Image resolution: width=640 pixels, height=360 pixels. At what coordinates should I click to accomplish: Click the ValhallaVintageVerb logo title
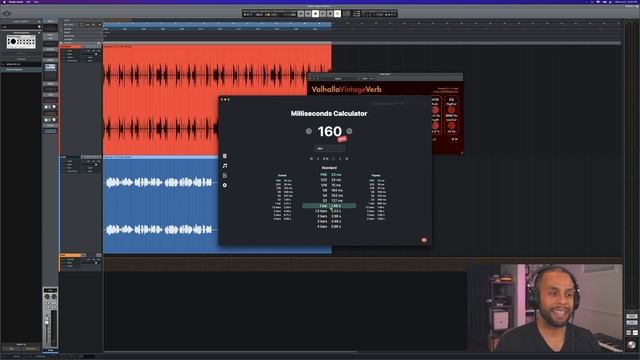tap(347, 89)
